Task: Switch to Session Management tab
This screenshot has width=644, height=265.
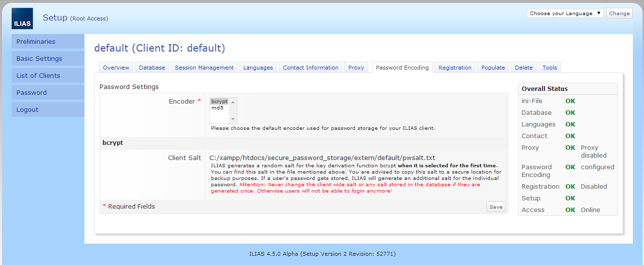Action: pyautogui.click(x=204, y=68)
